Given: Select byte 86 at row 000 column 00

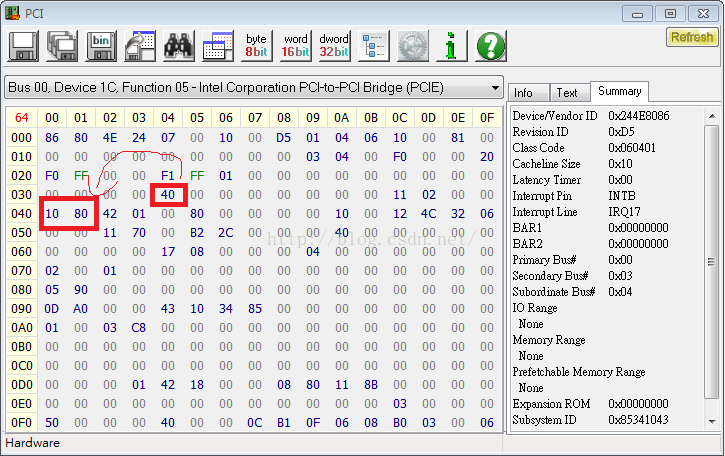Looking at the screenshot, I should [x=52, y=138].
